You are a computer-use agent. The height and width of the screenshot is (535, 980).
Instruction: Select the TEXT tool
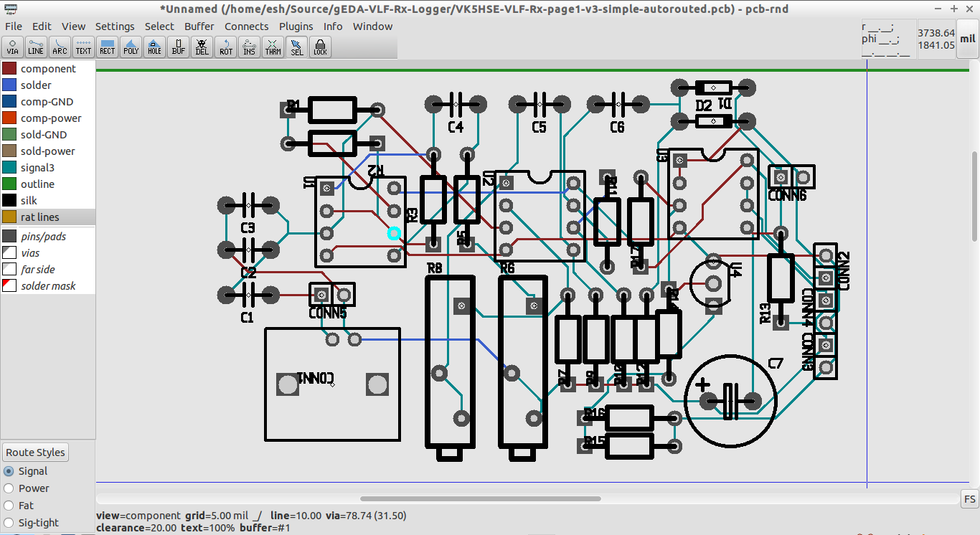[x=83, y=47]
